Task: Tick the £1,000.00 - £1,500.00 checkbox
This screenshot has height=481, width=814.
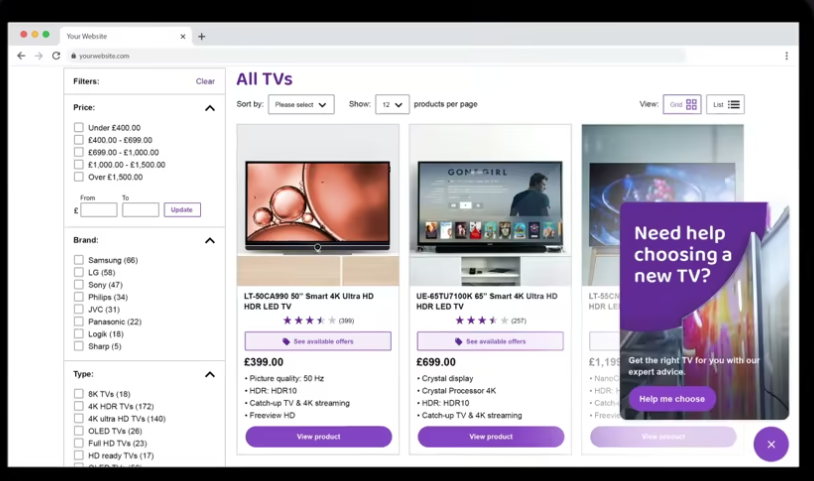Action: point(78,164)
